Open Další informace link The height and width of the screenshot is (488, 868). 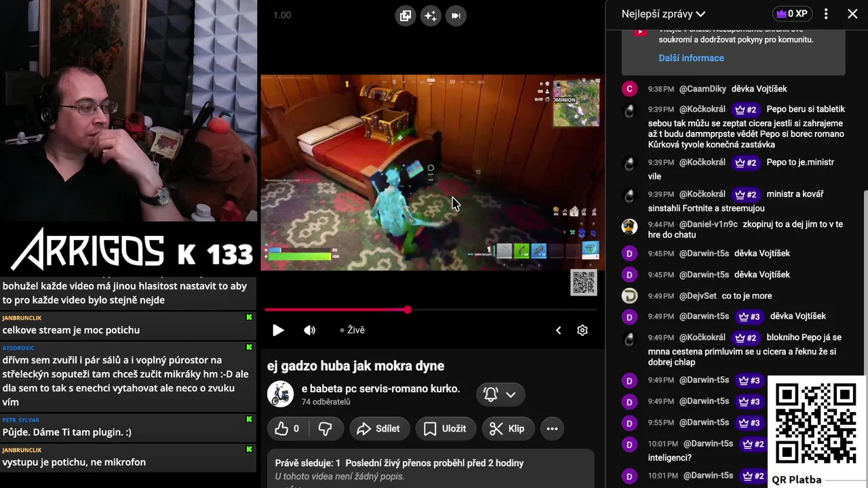click(x=691, y=58)
